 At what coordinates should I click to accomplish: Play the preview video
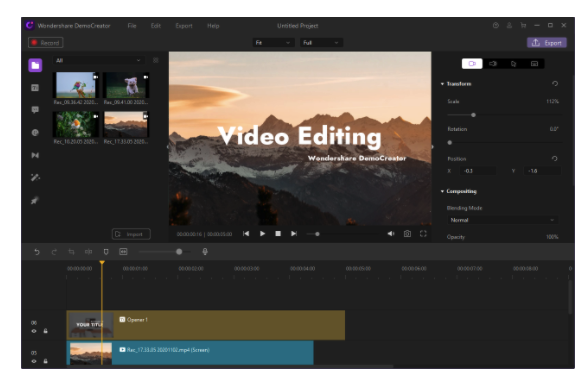(262, 234)
